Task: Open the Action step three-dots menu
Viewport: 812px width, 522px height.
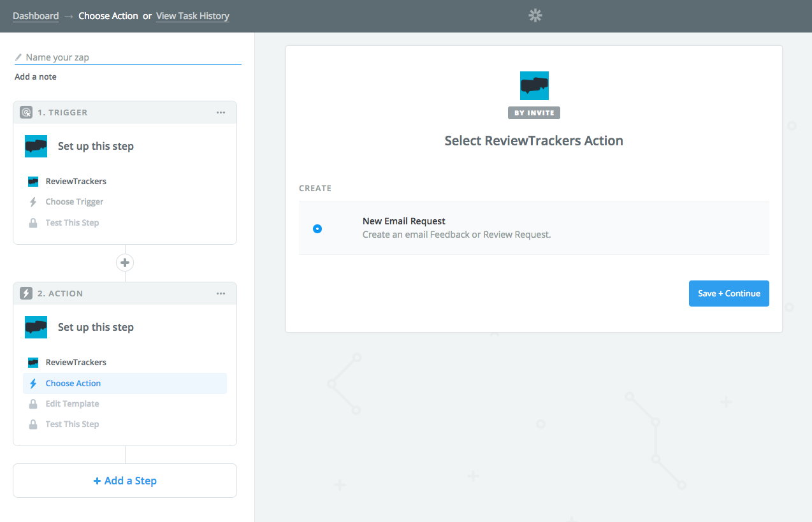Action: (221, 293)
